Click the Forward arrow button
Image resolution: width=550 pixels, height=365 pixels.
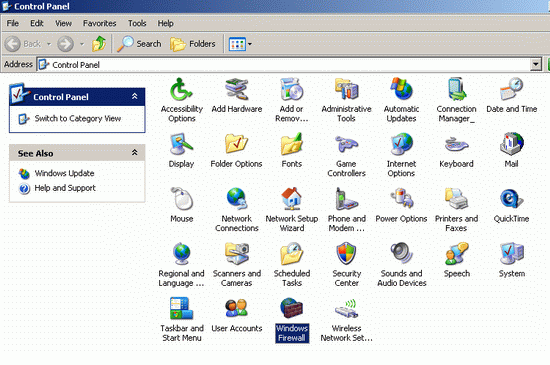point(66,44)
